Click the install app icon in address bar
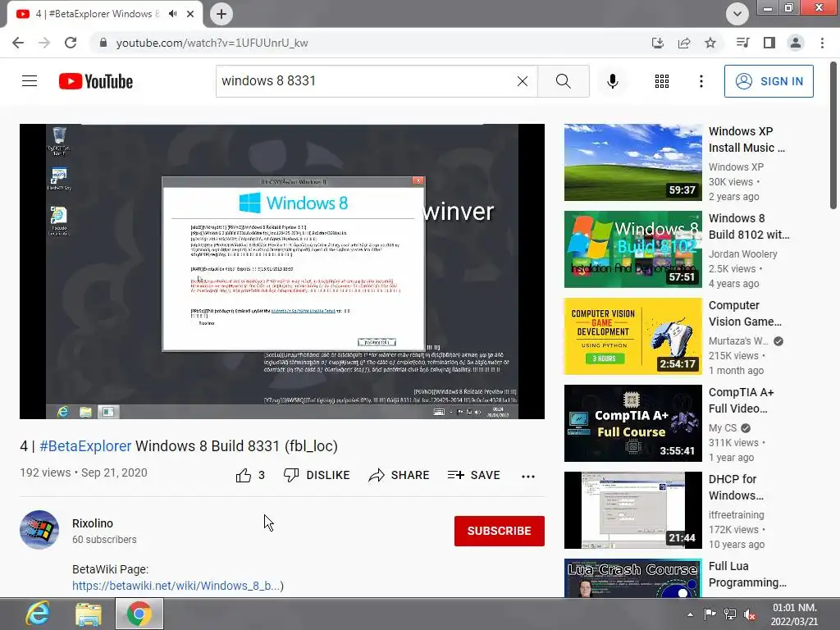 coord(658,43)
